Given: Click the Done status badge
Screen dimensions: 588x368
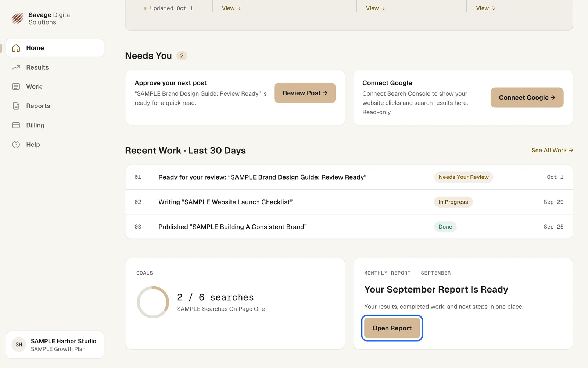Looking at the screenshot, I should [x=445, y=227].
